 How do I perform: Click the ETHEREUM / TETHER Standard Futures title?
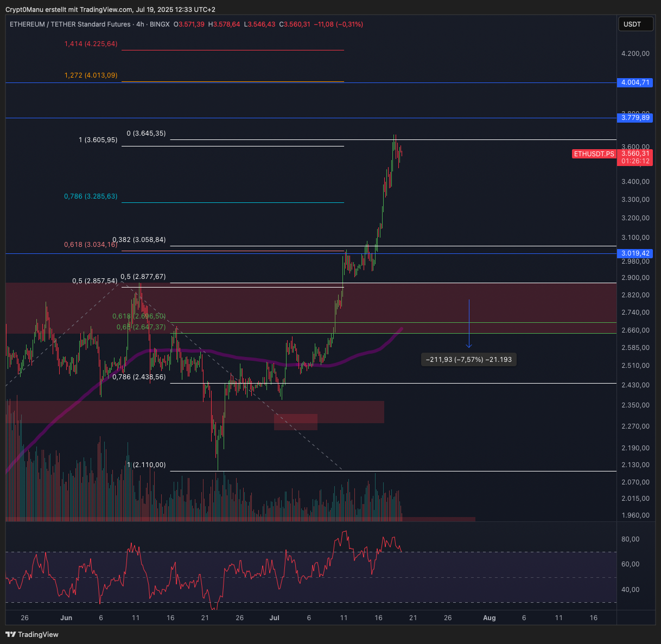(70, 24)
